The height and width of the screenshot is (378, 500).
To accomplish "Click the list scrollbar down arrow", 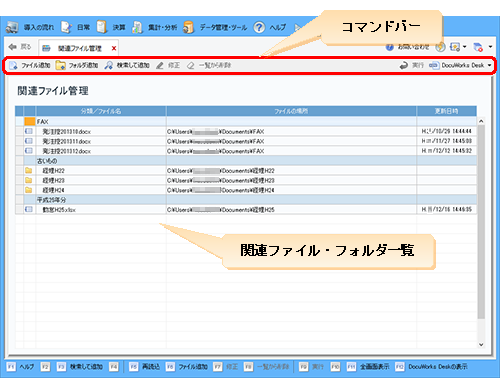I will (x=481, y=345).
